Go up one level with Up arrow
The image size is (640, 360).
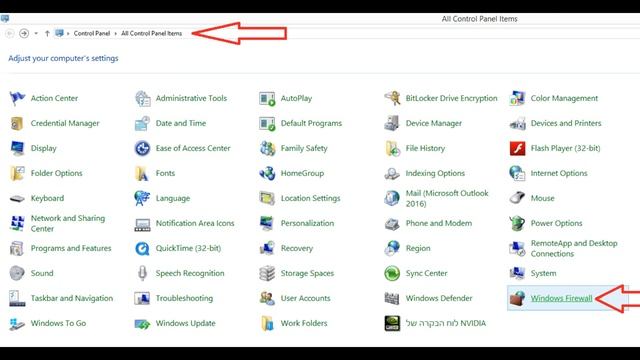[47, 33]
